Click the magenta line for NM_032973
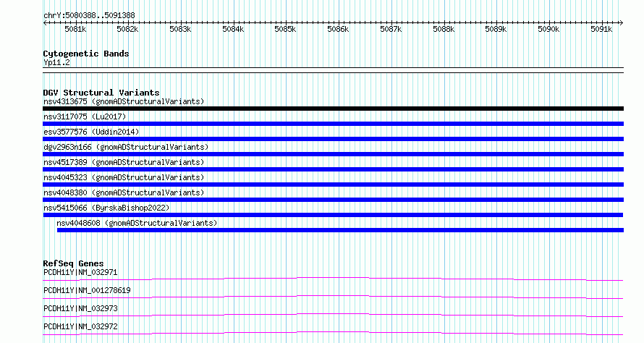 point(333,316)
